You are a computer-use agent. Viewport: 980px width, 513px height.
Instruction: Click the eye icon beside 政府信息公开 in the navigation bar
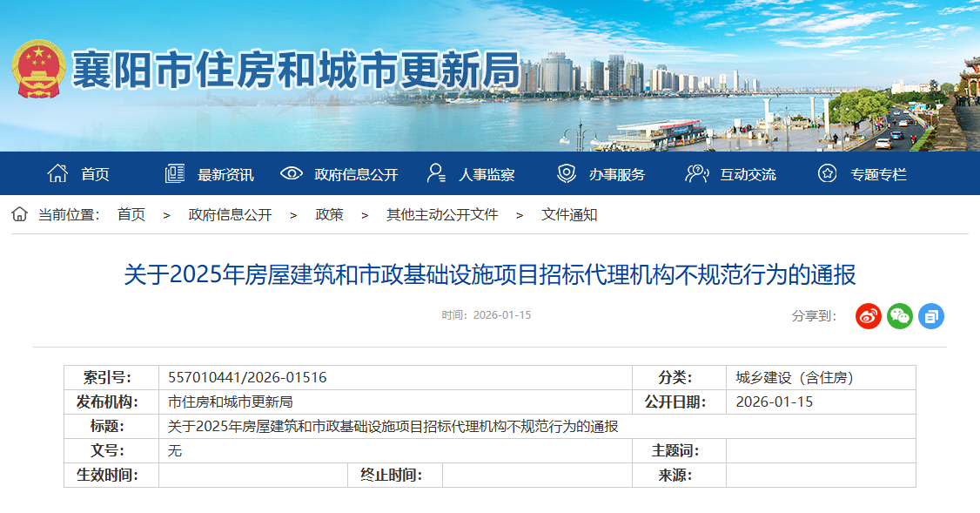292,173
